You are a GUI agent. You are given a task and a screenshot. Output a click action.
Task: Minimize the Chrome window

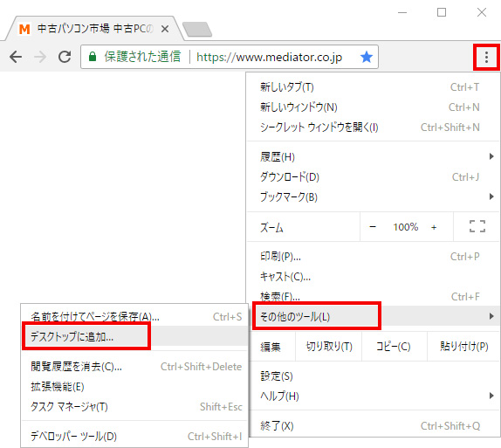coord(402,12)
